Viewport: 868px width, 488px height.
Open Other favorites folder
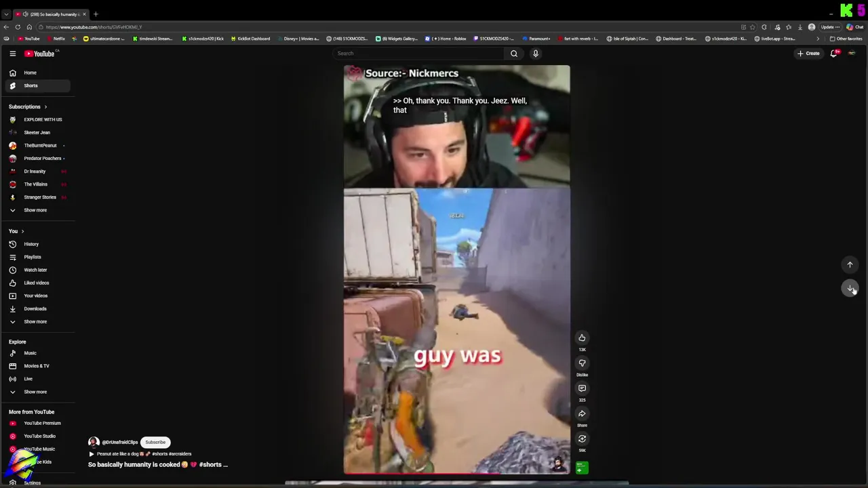846,39
